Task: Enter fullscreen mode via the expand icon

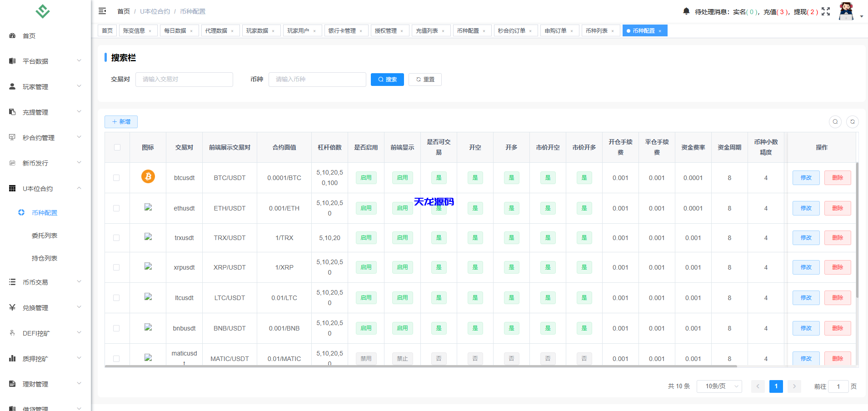Action: [826, 11]
